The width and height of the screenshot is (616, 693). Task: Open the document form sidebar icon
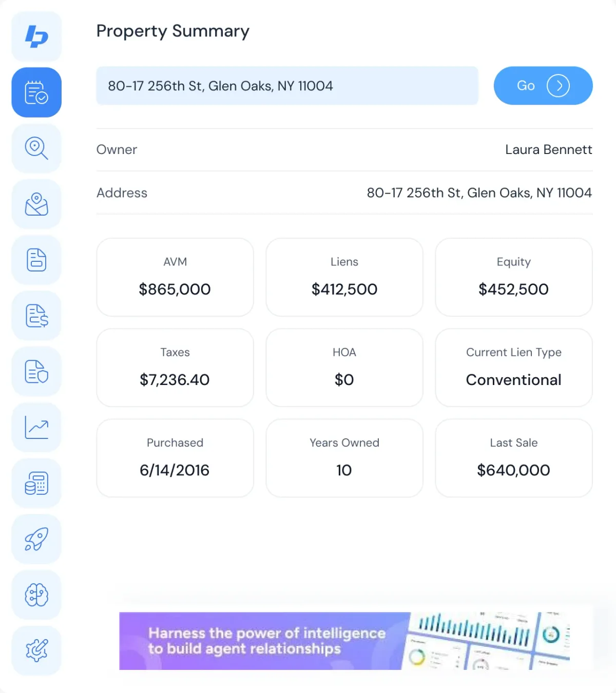coord(36,260)
